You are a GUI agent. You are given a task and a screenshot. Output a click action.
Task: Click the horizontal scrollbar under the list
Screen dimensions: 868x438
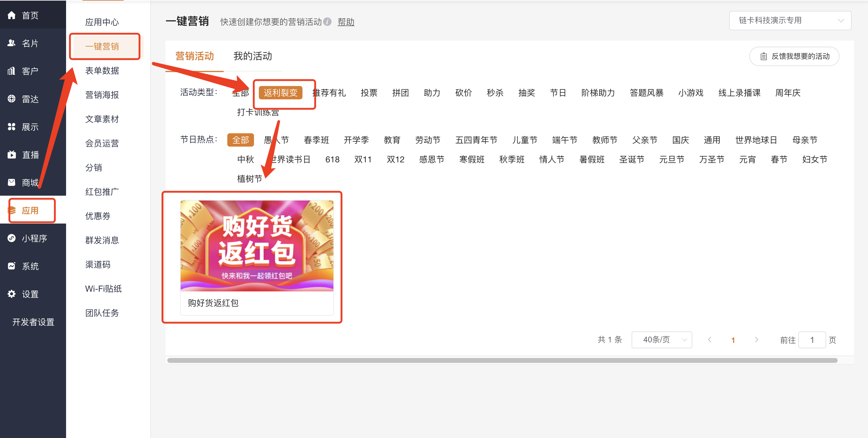(x=502, y=360)
